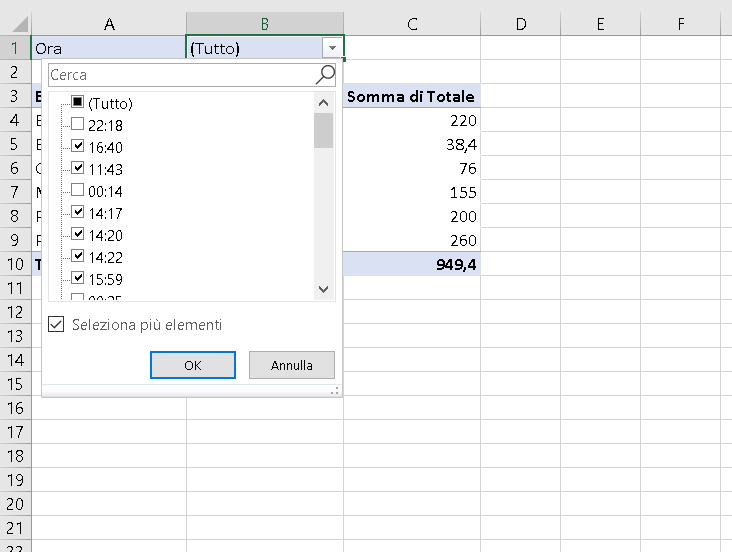This screenshot has height=552, width=732.
Task: Click the cell with value 220
Action: (x=412, y=120)
